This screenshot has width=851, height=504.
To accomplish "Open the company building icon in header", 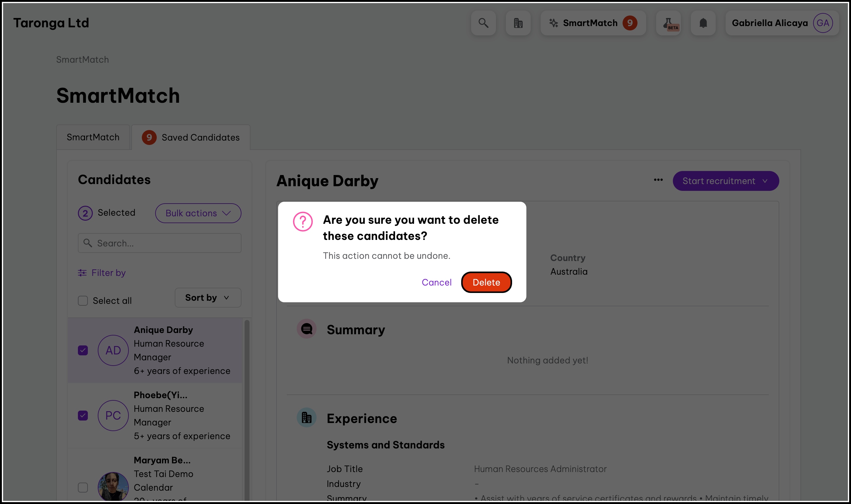I will click(518, 23).
